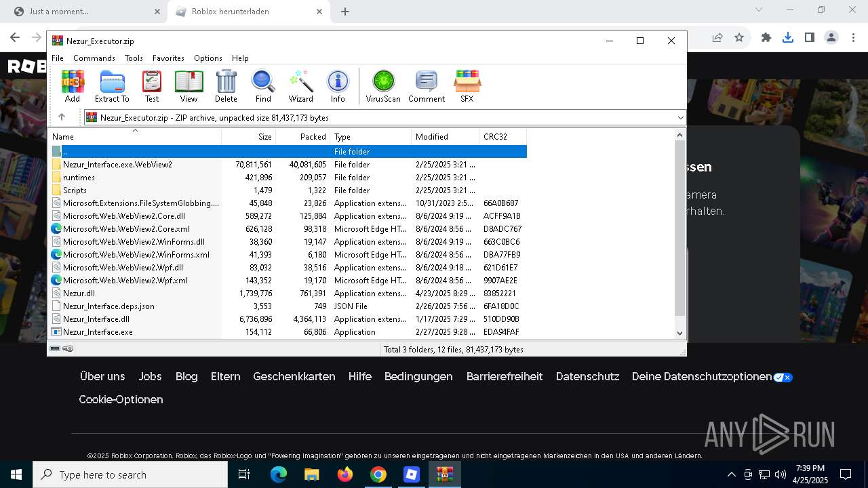Open the Comment tool

pyautogui.click(x=427, y=86)
